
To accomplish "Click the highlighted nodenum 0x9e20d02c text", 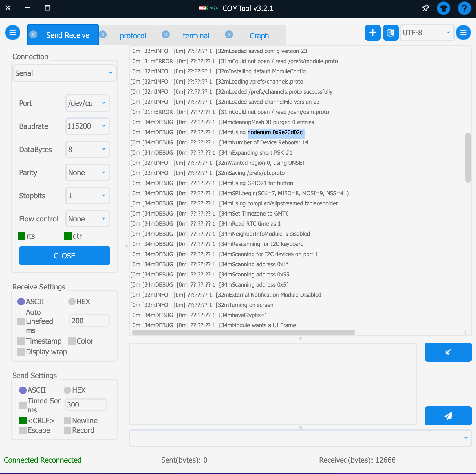I will coord(275,132).
